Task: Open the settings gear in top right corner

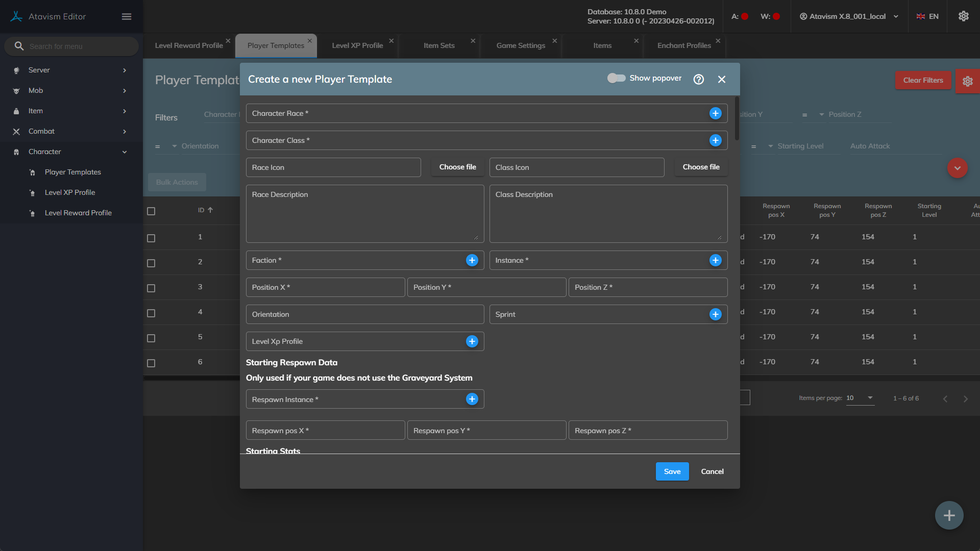Action: pyautogui.click(x=963, y=16)
